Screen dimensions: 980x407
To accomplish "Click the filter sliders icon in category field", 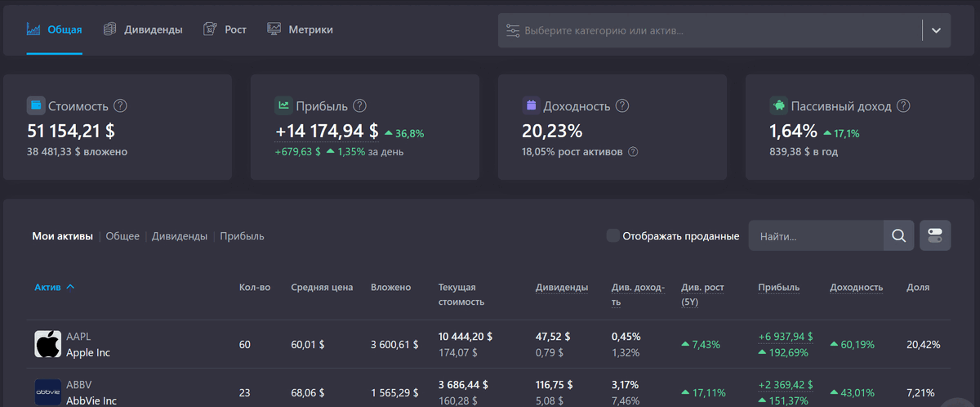I will (513, 30).
